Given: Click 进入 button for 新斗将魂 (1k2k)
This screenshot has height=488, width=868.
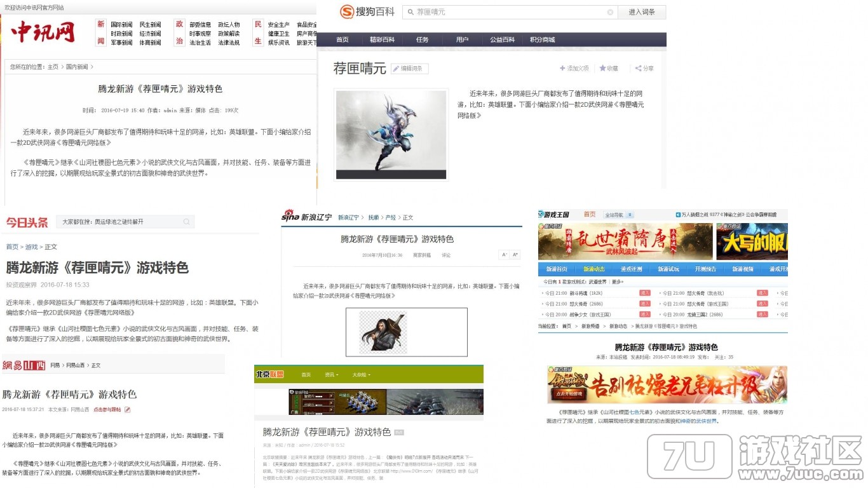Looking at the screenshot, I should click(x=645, y=293).
